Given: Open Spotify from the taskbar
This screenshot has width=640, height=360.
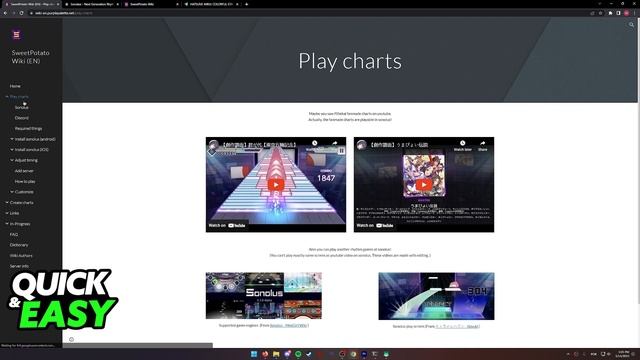Looking at the screenshot, I should (298, 354).
